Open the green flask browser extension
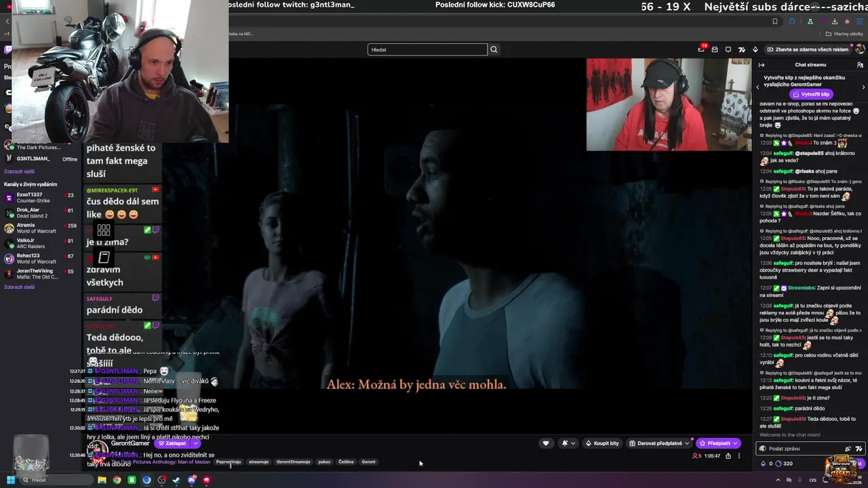This screenshot has height=488, width=868. click(x=809, y=21)
